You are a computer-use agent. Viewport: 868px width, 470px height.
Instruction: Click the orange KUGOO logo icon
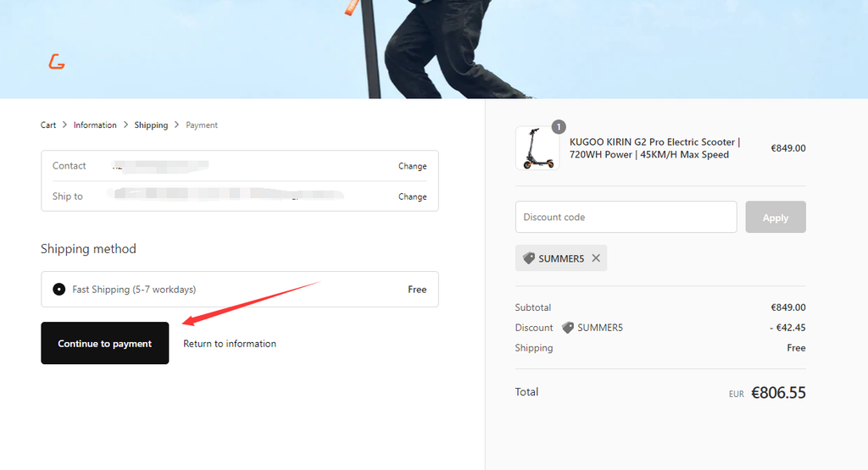[57, 61]
